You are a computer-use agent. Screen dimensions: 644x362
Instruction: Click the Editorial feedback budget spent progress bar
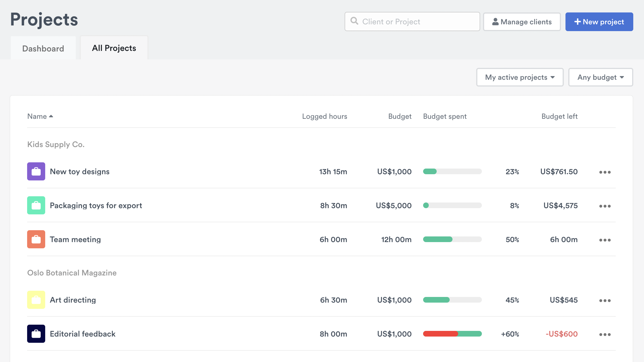point(452,334)
